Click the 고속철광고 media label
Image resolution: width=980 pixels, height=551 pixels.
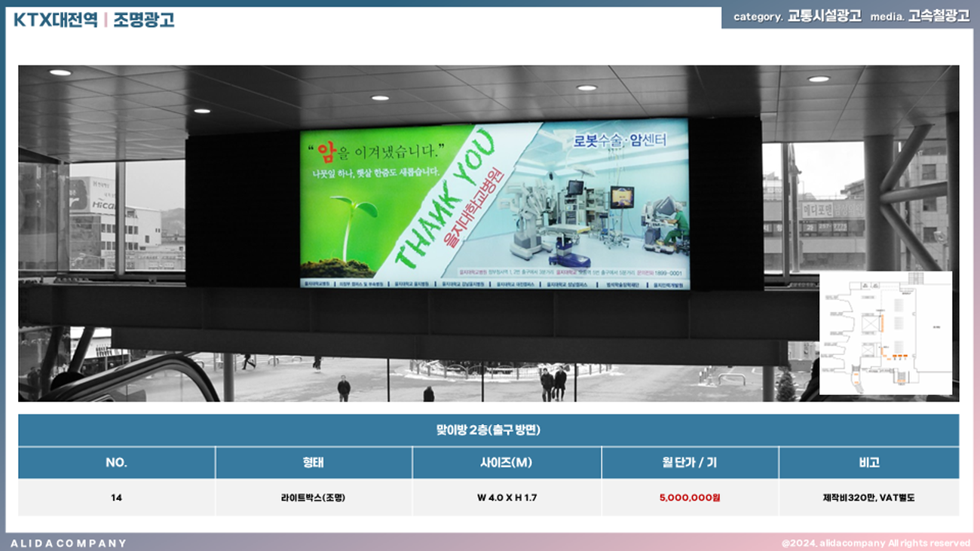click(939, 17)
